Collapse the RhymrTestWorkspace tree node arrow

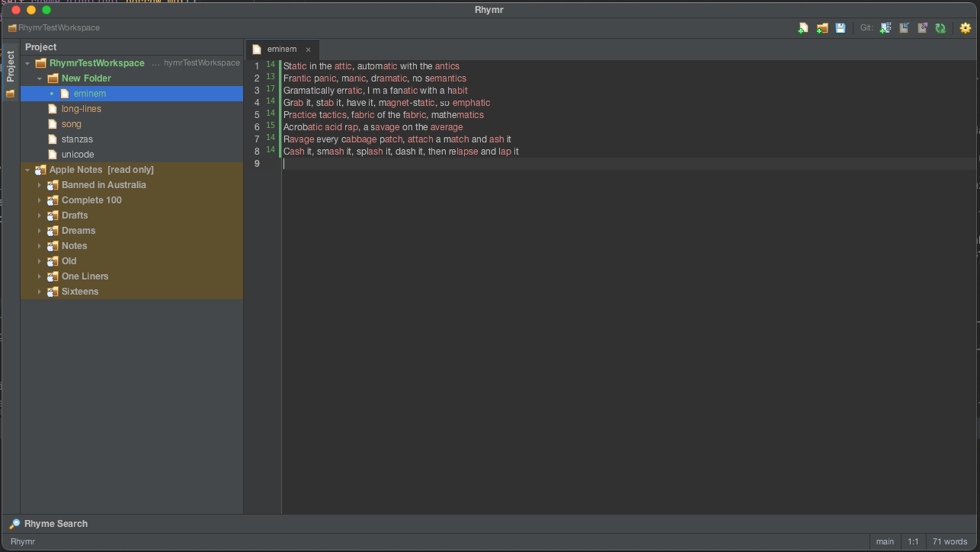27,63
